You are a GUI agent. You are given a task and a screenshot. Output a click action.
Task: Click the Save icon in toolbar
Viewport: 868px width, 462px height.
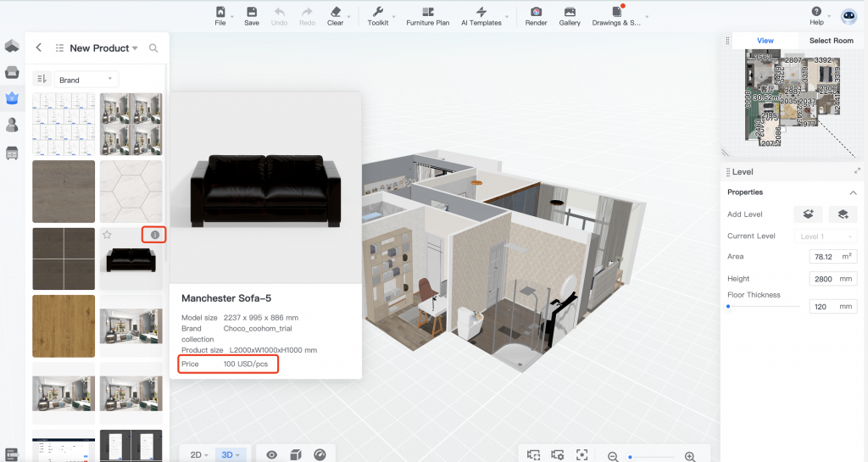pyautogui.click(x=252, y=16)
